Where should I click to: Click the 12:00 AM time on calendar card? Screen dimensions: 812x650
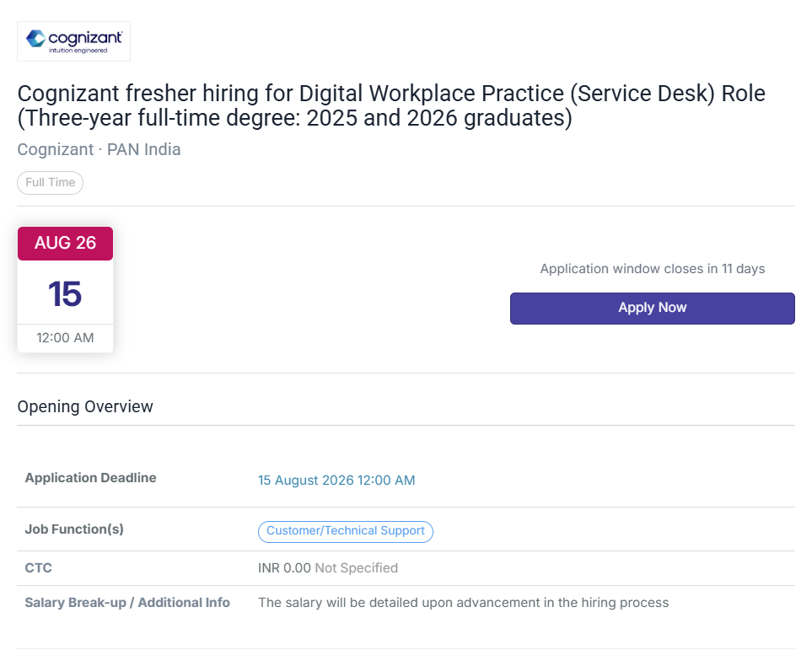pos(65,338)
